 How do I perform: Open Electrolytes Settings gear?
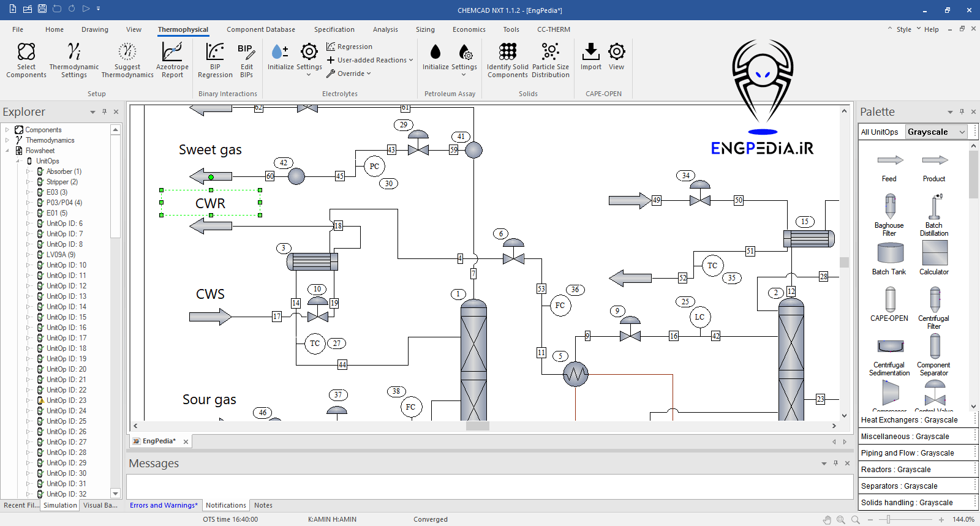309,59
